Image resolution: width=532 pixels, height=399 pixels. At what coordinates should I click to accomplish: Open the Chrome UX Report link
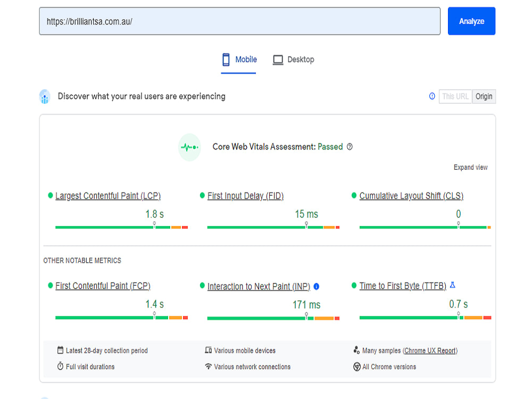pyautogui.click(x=430, y=351)
